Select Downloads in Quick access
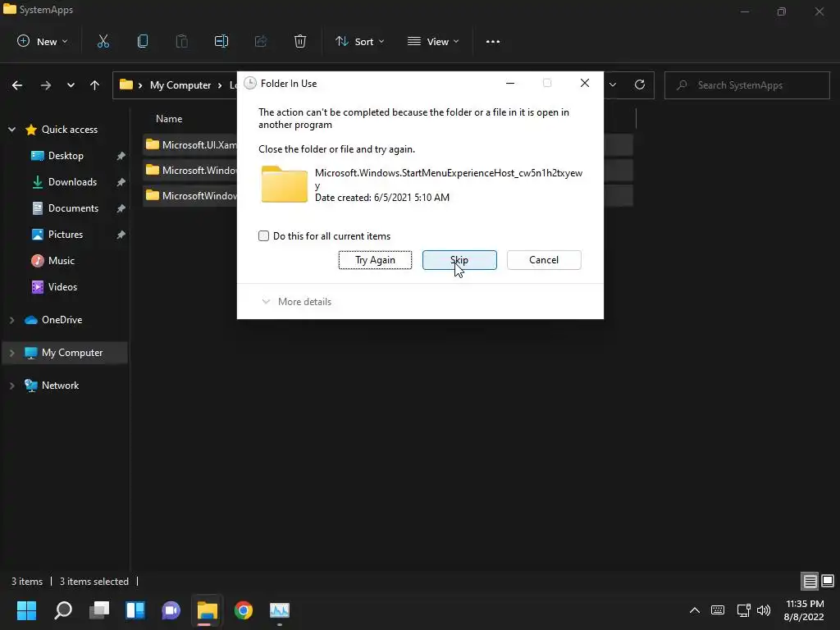The width and height of the screenshot is (840, 630). coord(72,182)
